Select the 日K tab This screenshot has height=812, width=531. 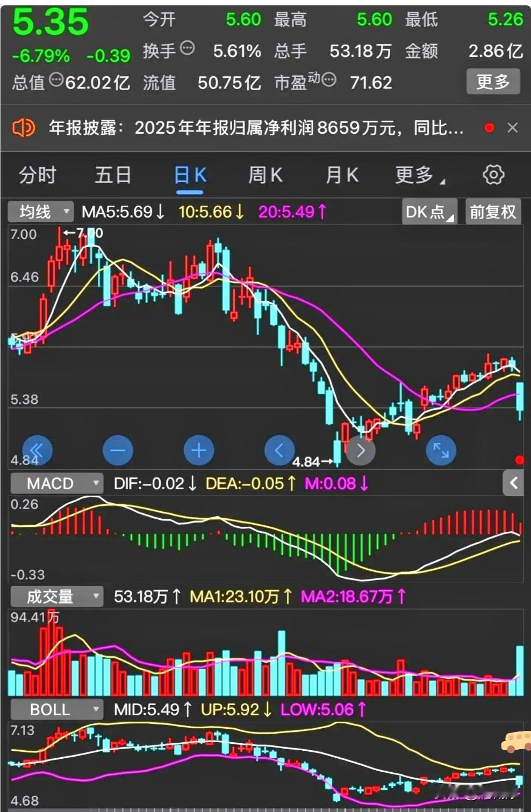coord(190,175)
